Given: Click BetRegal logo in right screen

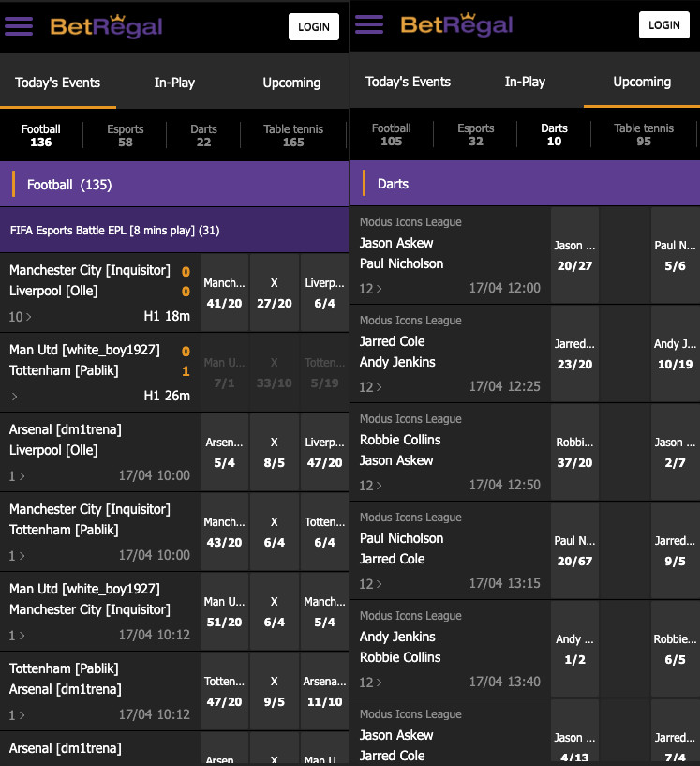Looking at the screenshot, I should coord(456,24).
